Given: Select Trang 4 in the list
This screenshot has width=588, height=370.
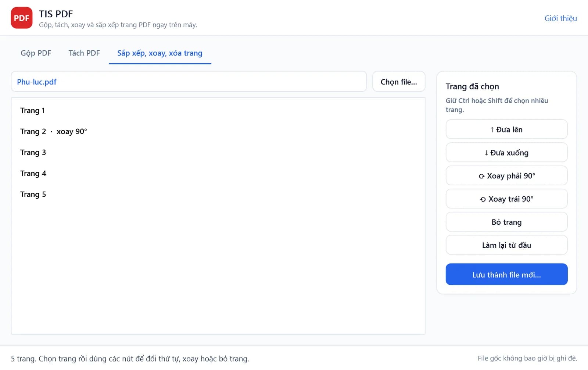Looking at the screenshot, I should [x=218, y=174].
